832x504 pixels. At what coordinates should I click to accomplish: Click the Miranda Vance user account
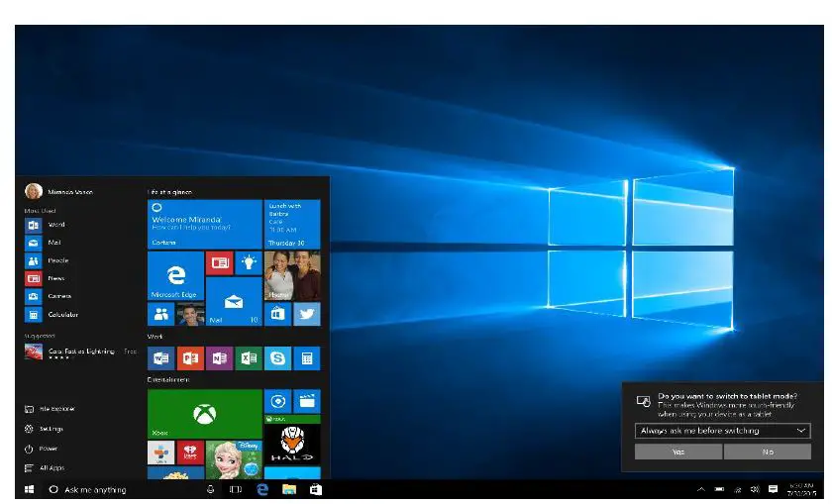coord(58,191)
